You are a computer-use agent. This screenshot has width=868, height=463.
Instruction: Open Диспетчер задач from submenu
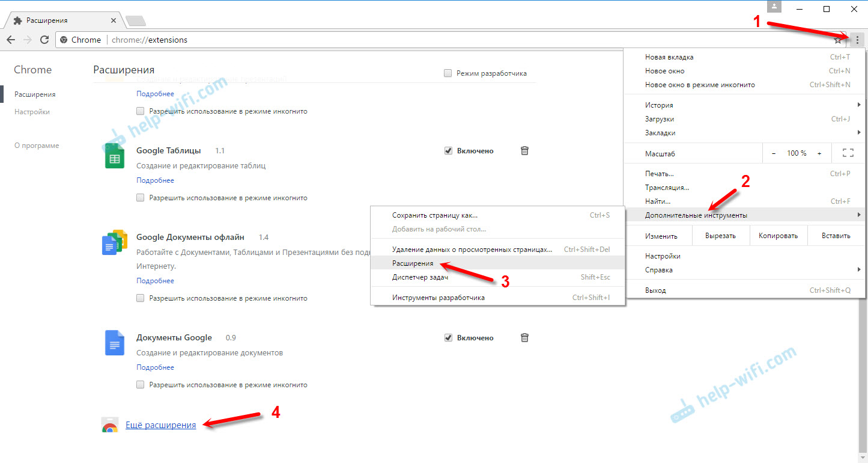tap(420, 277)
